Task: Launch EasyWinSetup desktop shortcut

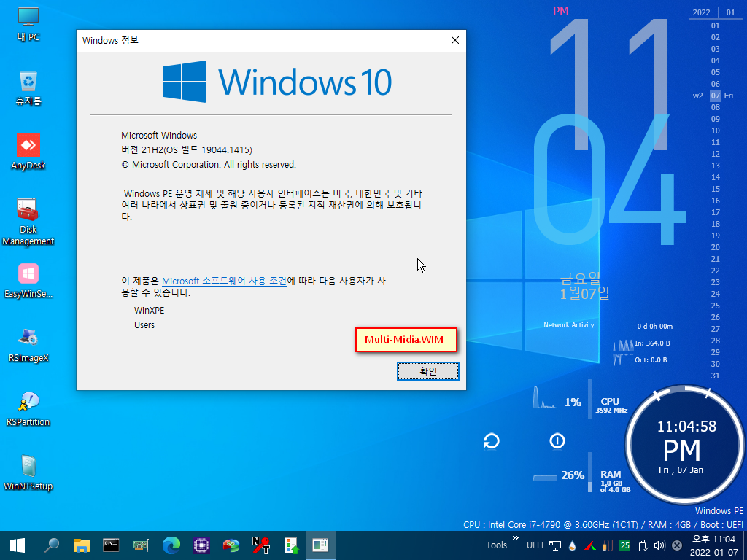Action: [28, 281]
